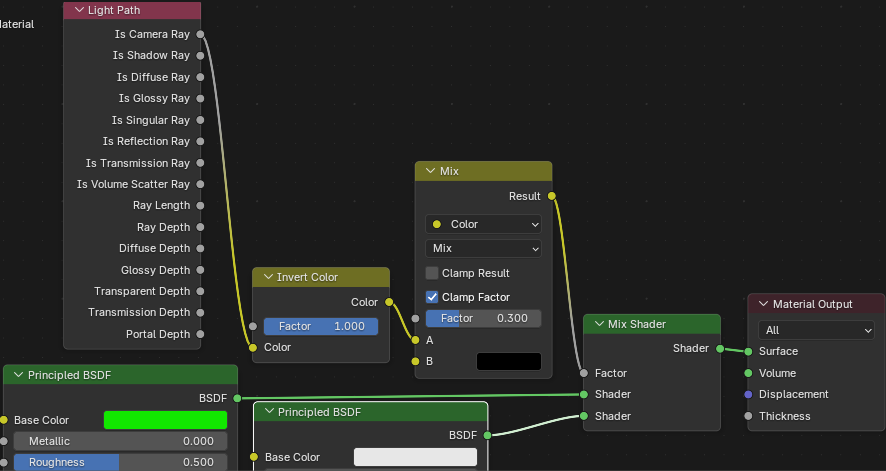Image resolution: width=886 pixels, height=471 pixels.
Task: Click the Diffuse Depth output socket
Action: (200, 248)
